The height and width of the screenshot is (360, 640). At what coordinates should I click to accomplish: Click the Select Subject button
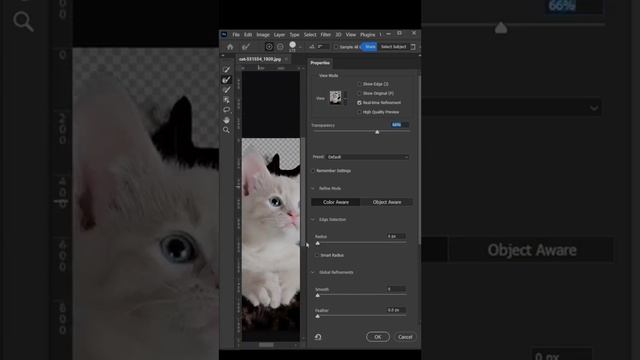coord(393,47)
